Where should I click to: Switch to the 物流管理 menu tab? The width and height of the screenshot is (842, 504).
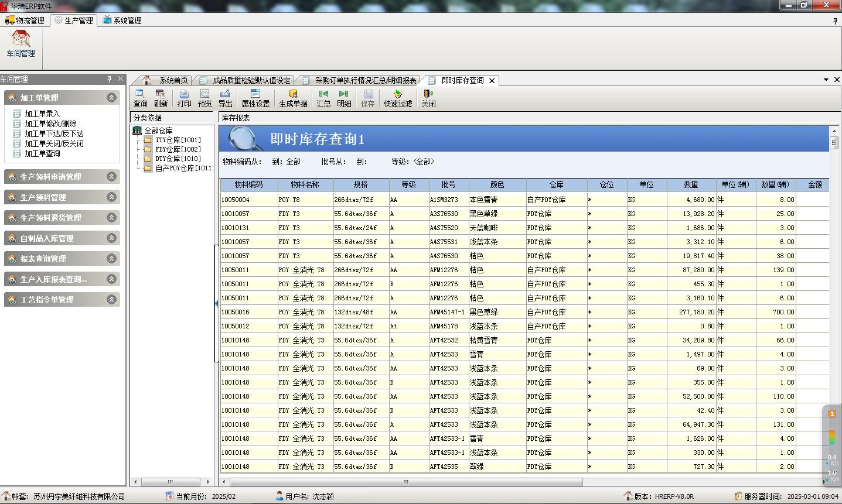(x=25, y=20)
